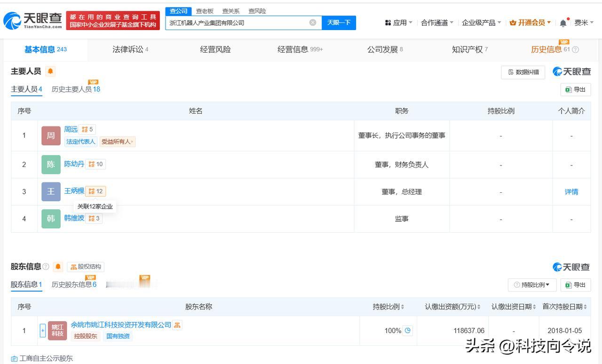The width and height of the screenshot is (602, 364).
Task: Click the 天眼一下 search button
Action: 339,23
